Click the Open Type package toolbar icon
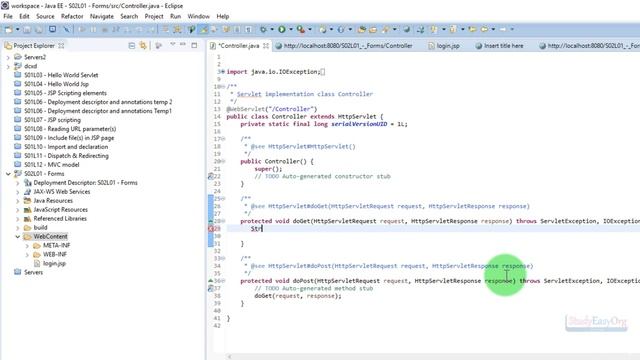This screenshot has width=640, height=360. [x=361, y=29]
